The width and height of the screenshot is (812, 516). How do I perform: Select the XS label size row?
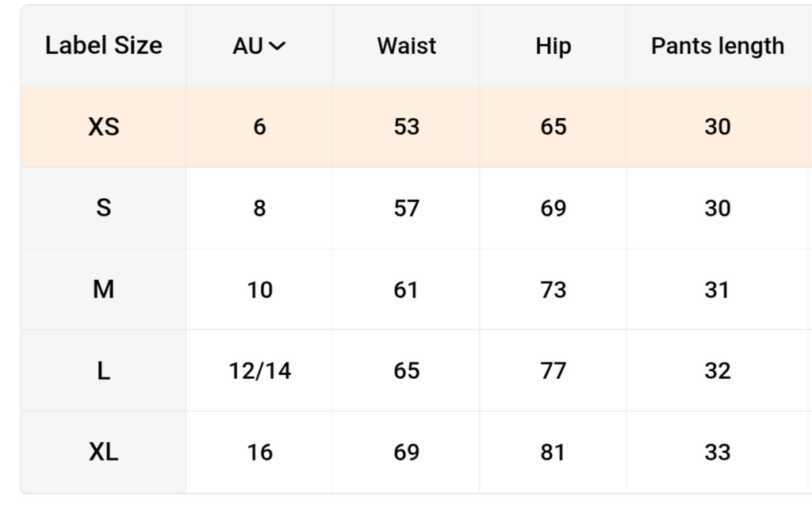[x=416, y=127]
